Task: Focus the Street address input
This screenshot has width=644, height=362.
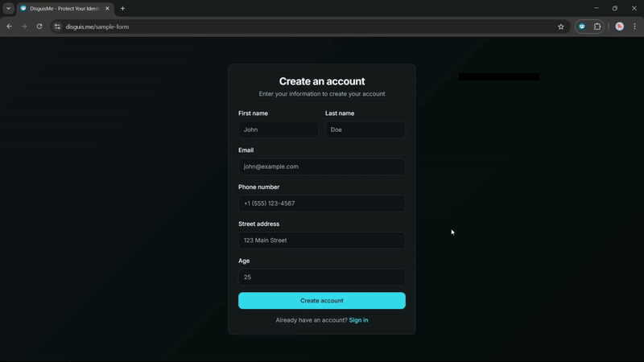Action: point(321,241)
